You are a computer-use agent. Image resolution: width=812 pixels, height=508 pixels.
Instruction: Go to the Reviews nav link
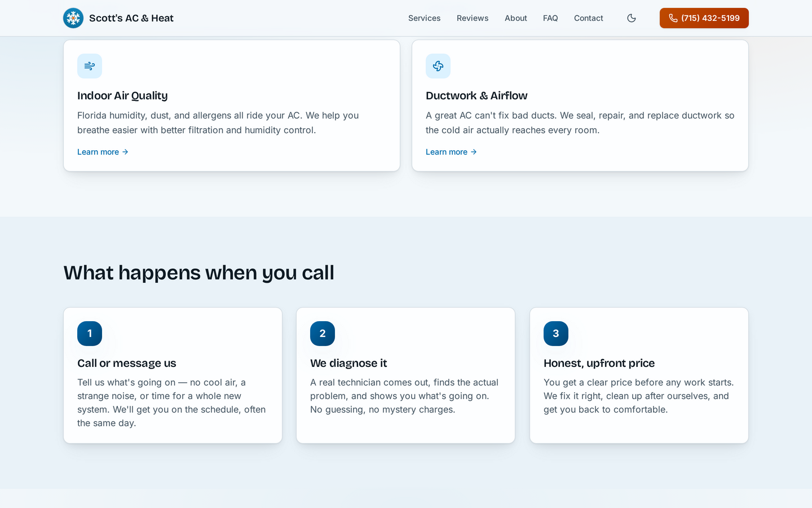(x=473, y=18)
